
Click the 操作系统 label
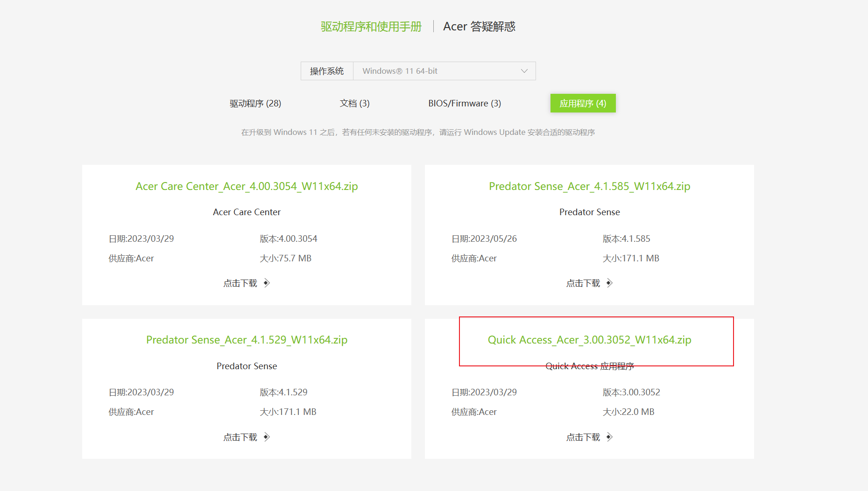327,71
